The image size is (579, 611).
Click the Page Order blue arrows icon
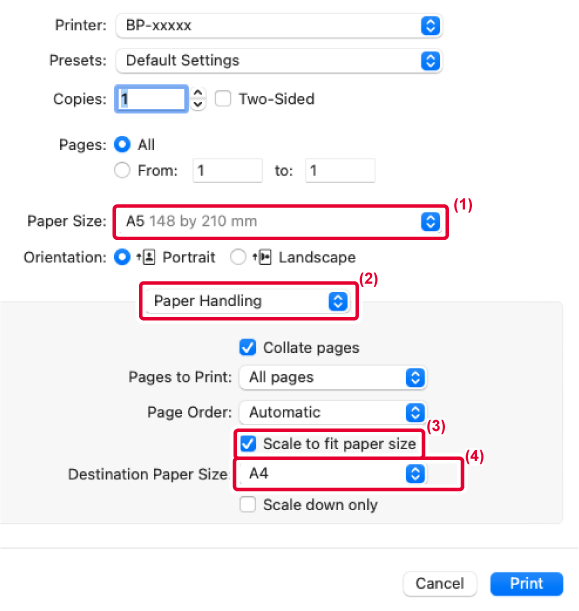(415, 413)
